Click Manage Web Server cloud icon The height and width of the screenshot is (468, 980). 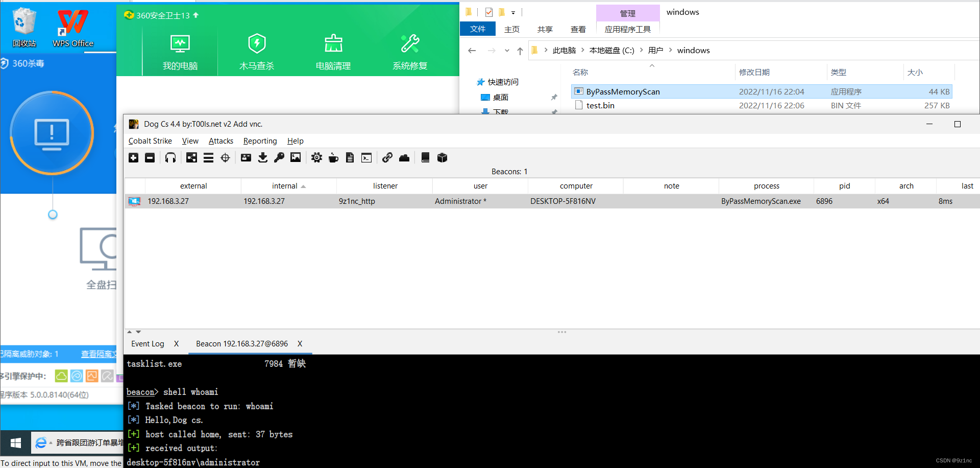404,158
